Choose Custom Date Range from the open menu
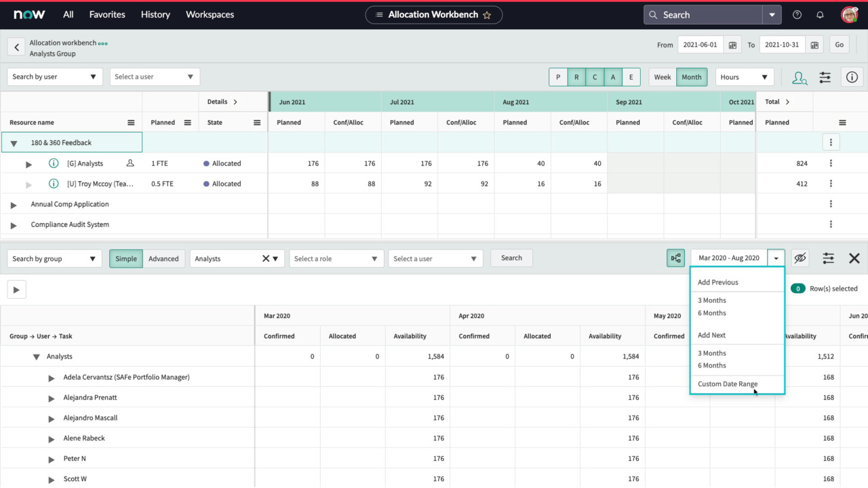The height and width of the screenshot is (488, 868). point(727,384)
